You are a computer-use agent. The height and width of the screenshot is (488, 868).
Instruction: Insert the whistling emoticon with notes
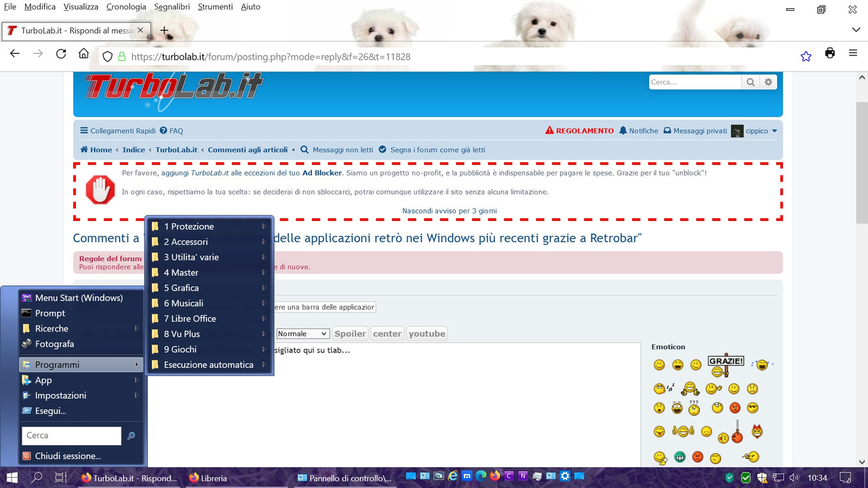[664, 389]
